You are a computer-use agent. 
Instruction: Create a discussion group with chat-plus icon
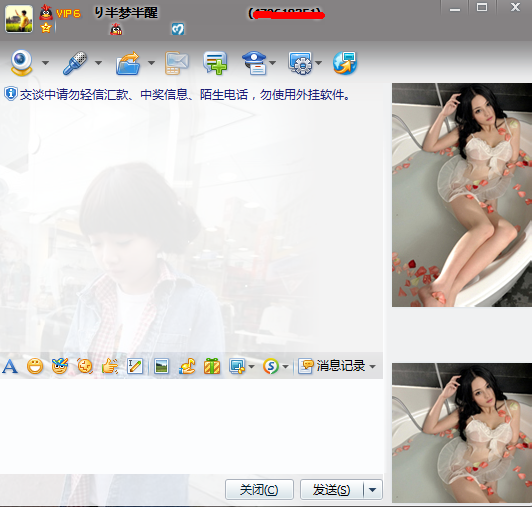(215, 63)
